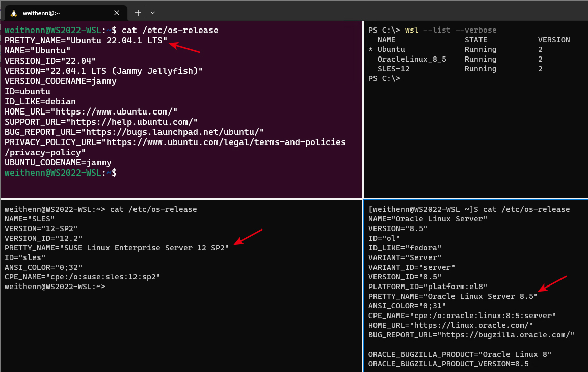
Task: Click the version 2 of the Ubuntu distro row
Action: click(541, 49)
